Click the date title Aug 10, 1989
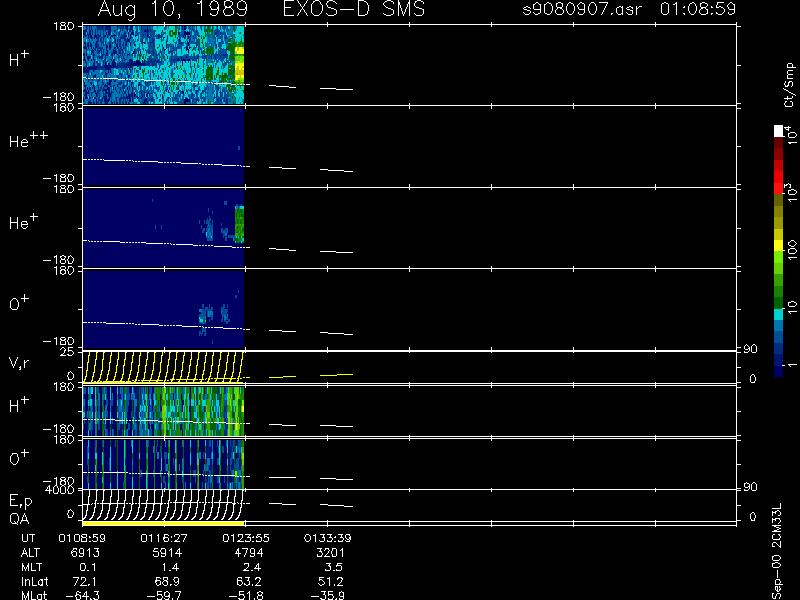This screenshot has width=800, height=600. click(172, 9)
